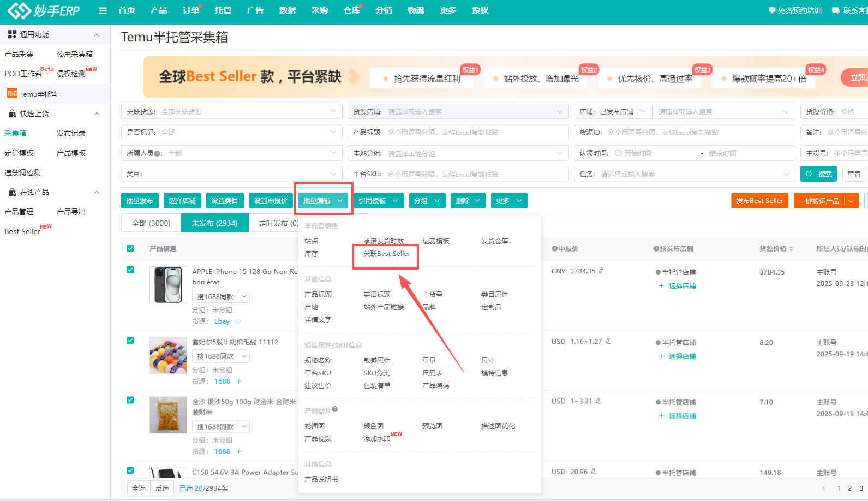Switch to the 全部 (3000) tab
Image resolution: width=868 pixels, height=501 pixels.
pos(151,223)
